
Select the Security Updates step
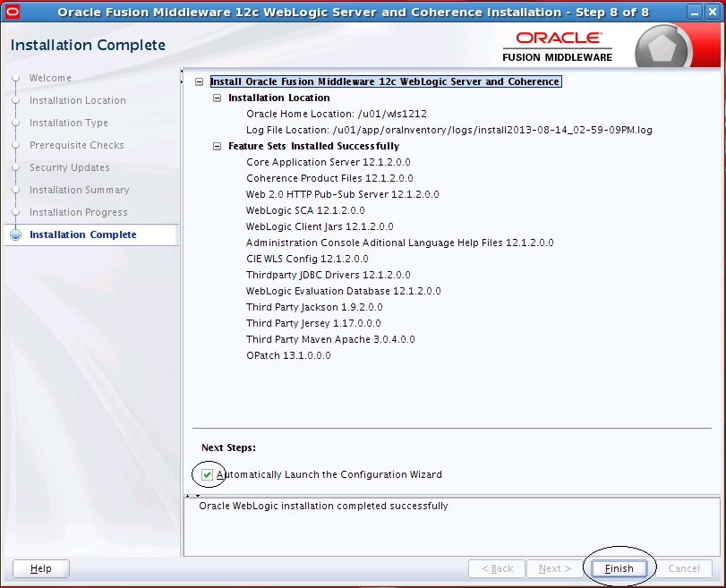coord(70,167)
